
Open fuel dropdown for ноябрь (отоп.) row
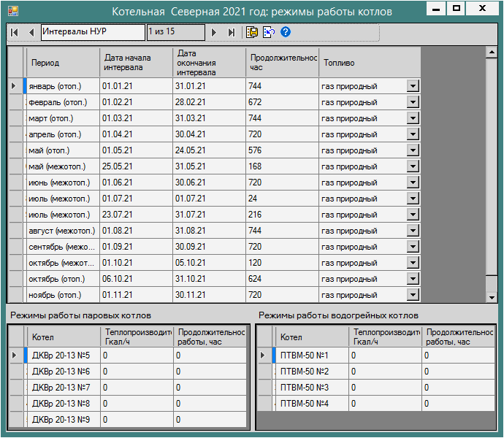pos(413,295)
